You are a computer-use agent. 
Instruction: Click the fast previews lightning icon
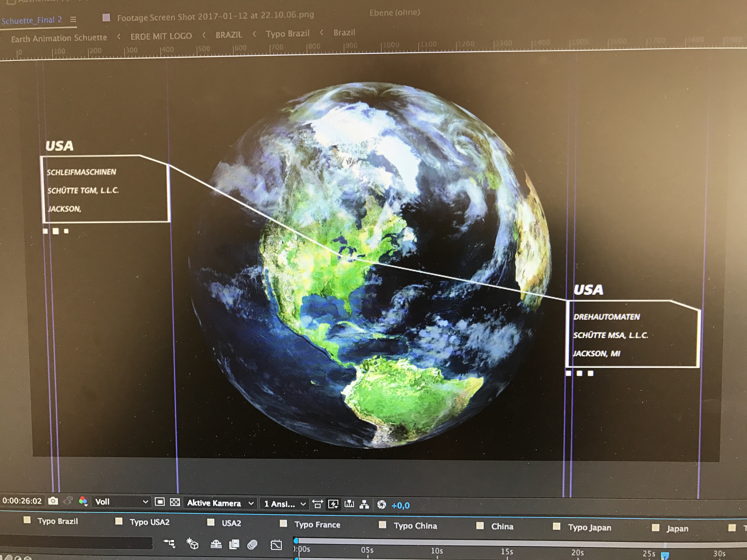(333, 504)
